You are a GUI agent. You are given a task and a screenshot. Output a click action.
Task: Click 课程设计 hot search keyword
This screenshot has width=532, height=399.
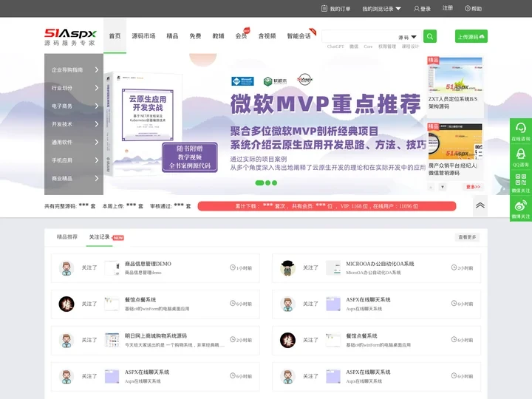coord(411,47)
